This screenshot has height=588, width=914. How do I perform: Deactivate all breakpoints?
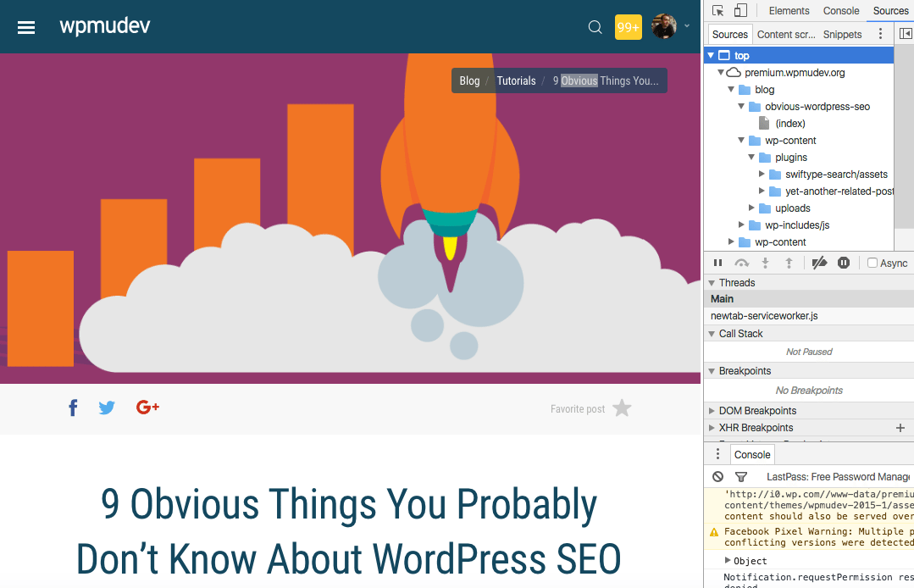click(x=819, y=263)
